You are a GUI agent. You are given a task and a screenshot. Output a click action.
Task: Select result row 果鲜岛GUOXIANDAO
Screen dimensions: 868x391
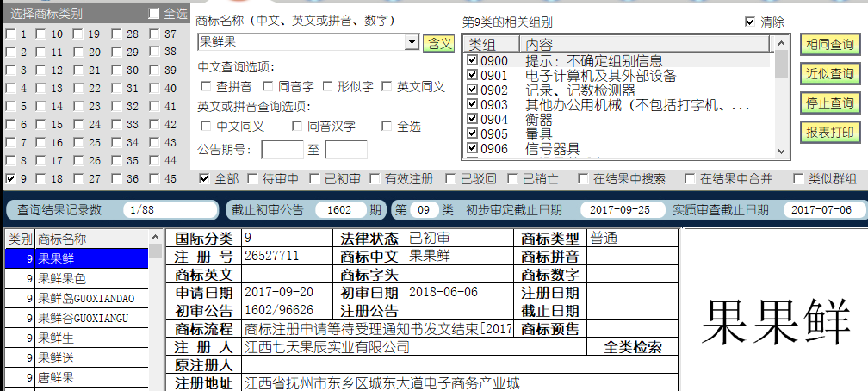[77, 299]
